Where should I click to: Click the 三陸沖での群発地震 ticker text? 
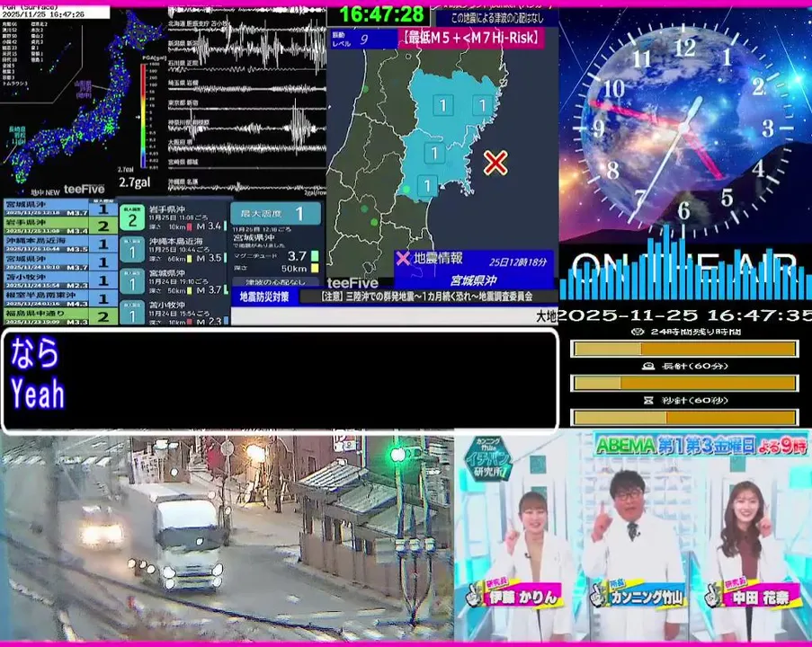[x=426, y=297]
